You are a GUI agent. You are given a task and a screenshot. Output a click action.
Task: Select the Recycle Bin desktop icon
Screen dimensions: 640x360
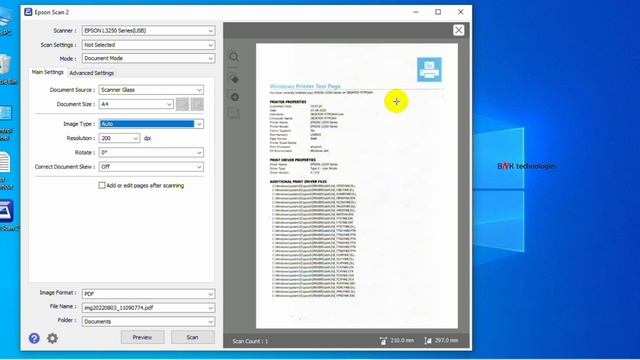[6, 65]
